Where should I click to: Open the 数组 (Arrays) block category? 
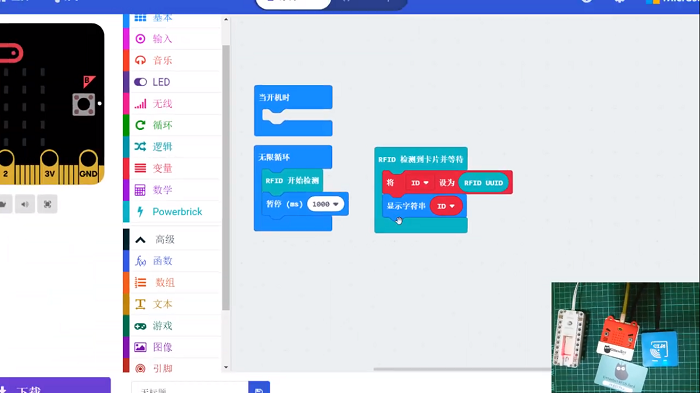point(172,282)
